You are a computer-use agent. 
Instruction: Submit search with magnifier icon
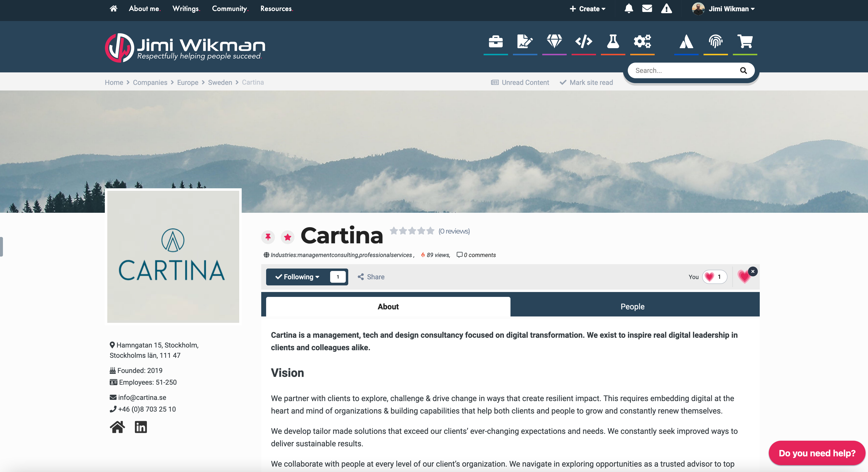(x=743, y=70)
